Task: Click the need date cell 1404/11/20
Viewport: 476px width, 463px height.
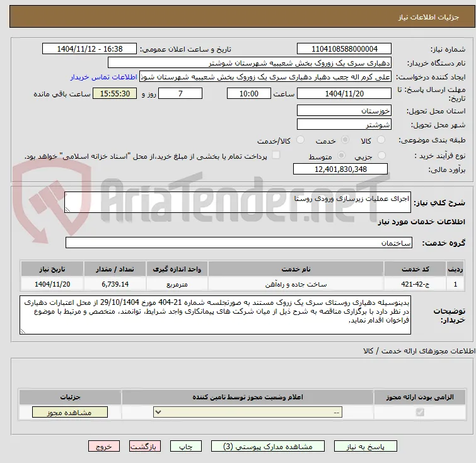Action: [x=52, y=284]
